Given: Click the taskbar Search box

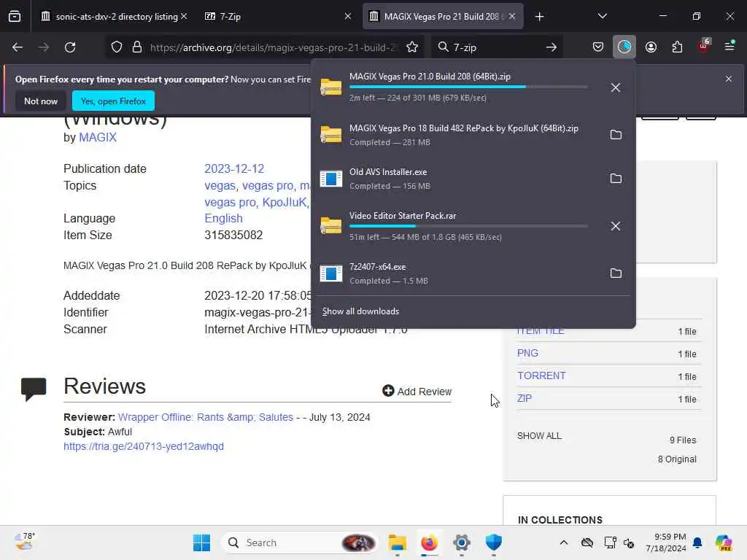Looking at the screenshot, I should 299,542.
